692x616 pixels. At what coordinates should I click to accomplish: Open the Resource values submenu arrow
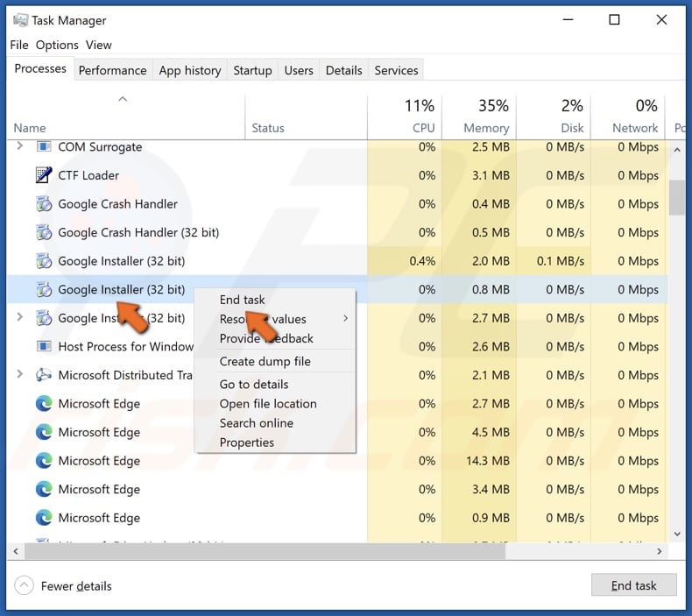pos(345,318)
